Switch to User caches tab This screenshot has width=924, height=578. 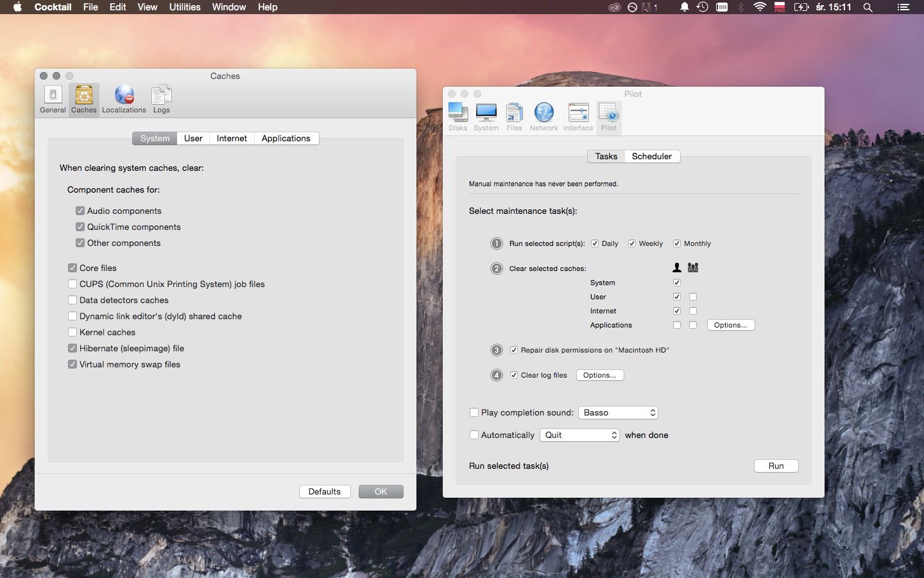[x=193, y=138]
